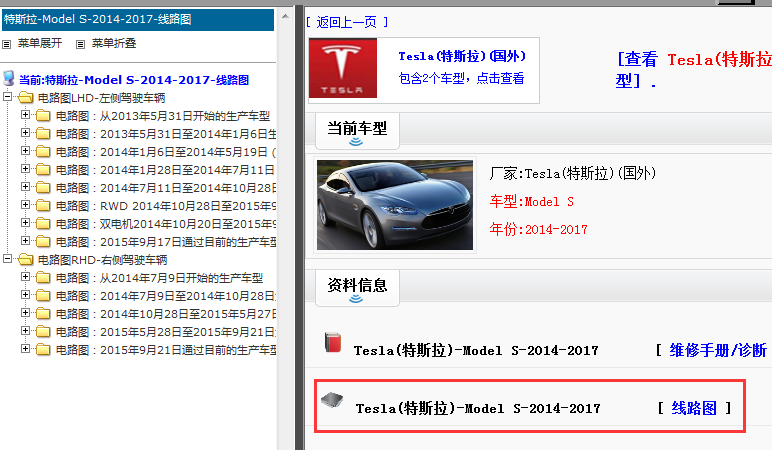Click folder icon of RWD 2014年10月28日 entry
772x450 pixels.
tap(43, 206)
